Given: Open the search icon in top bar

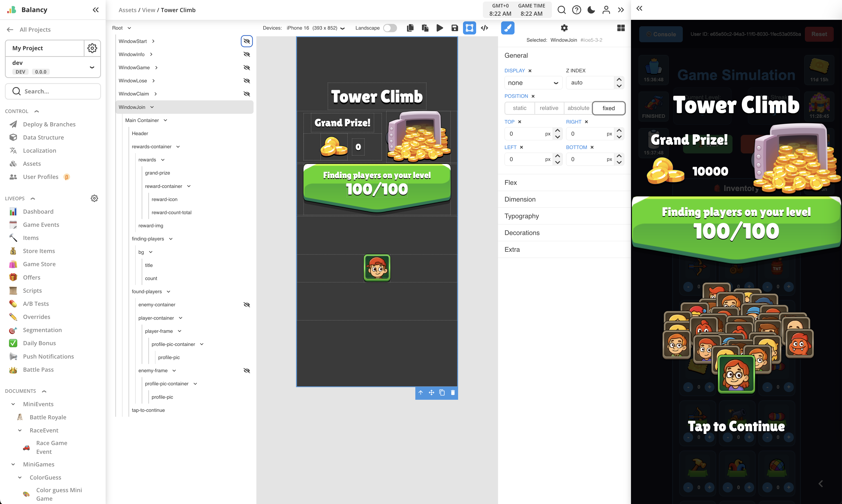Looking at the screenshot, I should [562, 10].
